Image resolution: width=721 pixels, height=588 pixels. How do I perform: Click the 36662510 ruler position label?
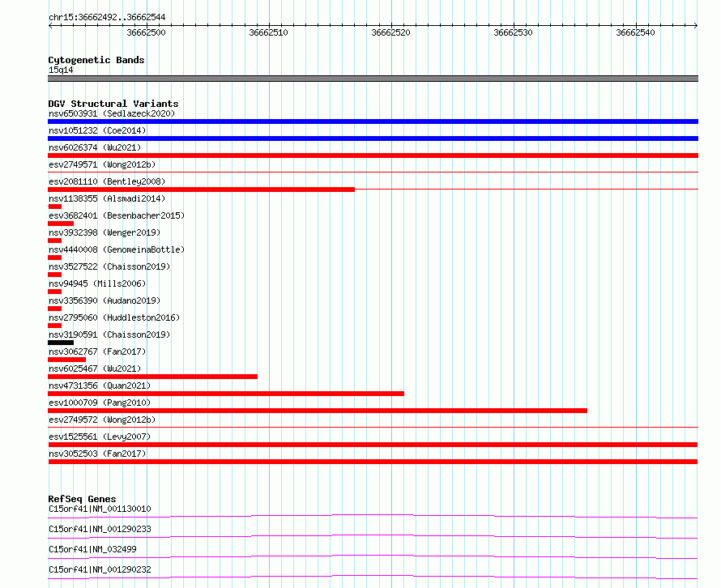268,32
